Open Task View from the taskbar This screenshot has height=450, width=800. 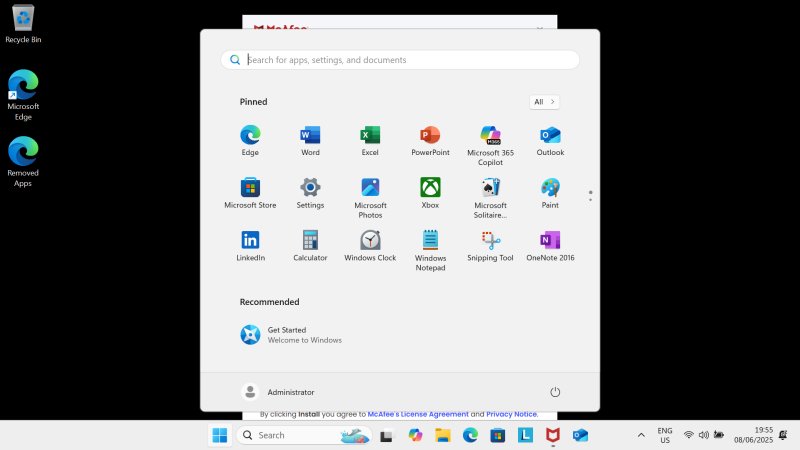(386, 435)
